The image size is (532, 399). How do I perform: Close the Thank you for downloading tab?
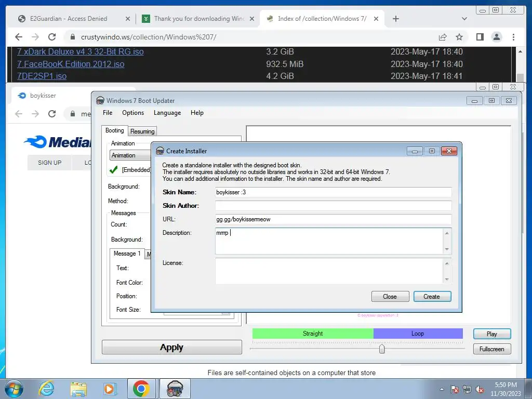(252, 19)
